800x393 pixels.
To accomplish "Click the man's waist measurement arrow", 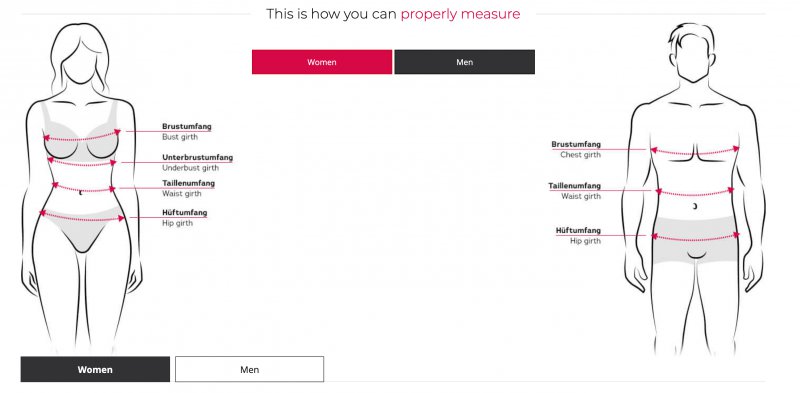I will (x=694, y=192).
